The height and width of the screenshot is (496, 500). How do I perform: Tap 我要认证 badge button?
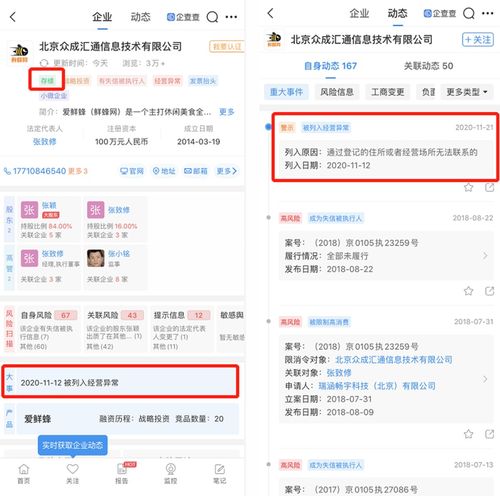(x=227, y=47)
